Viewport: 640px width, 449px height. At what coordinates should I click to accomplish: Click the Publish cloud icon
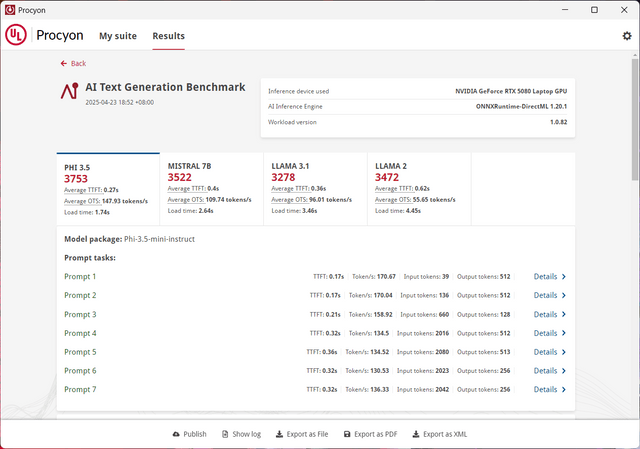[x=176, y=434]
